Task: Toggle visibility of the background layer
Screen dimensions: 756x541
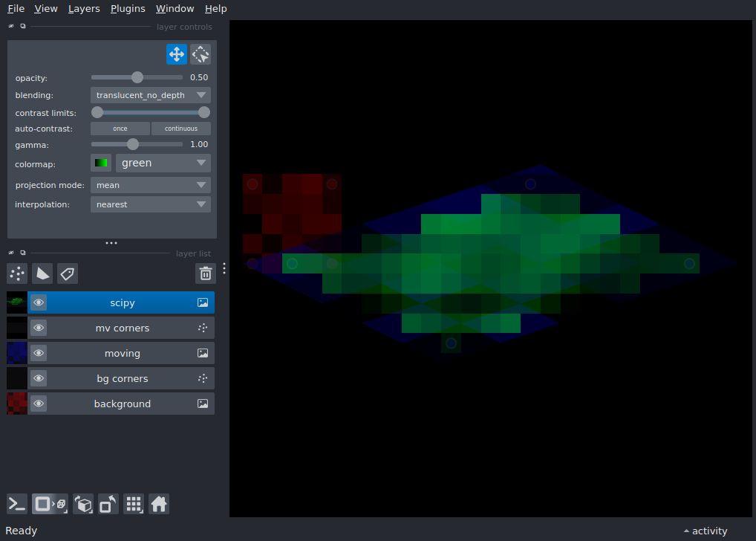Action: point(39,403)
